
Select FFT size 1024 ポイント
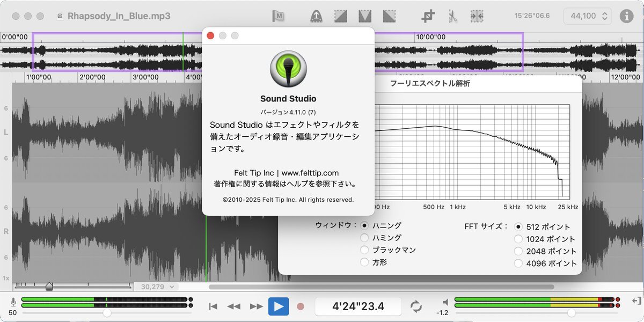[519, 239]
